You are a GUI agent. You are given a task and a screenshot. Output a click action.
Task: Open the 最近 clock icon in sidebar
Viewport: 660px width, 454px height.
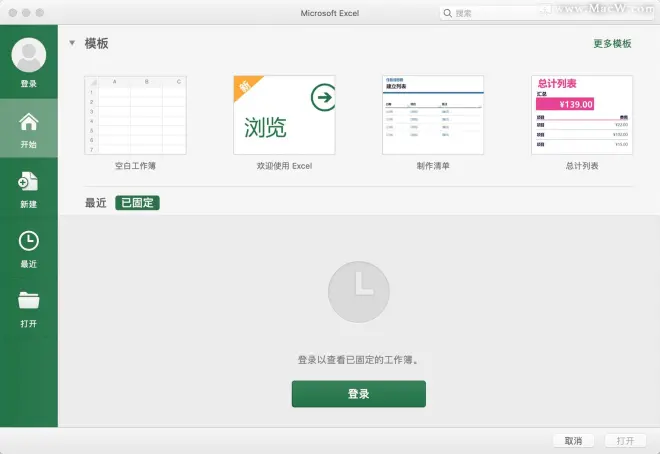click(29, 241)
